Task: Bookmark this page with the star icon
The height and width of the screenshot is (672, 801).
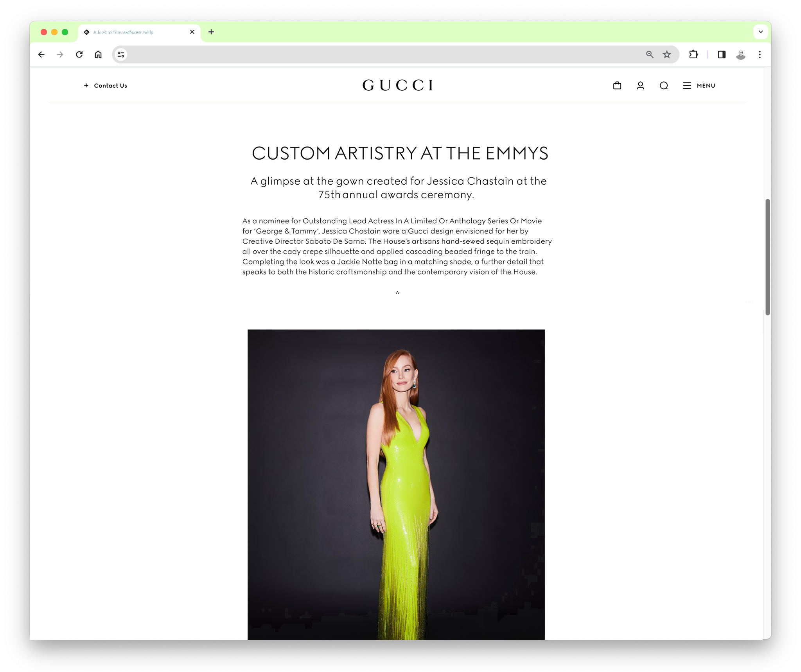Action: (x=667, y=54)
